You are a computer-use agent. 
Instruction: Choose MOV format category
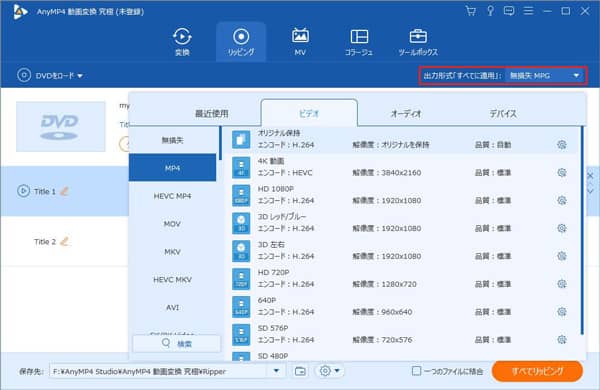tap(173, 224)
